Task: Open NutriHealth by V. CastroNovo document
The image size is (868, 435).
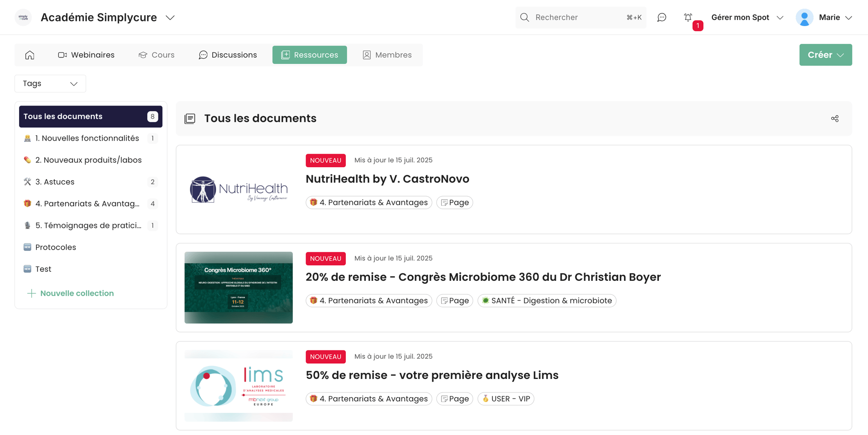Action: tap(387, 179)
